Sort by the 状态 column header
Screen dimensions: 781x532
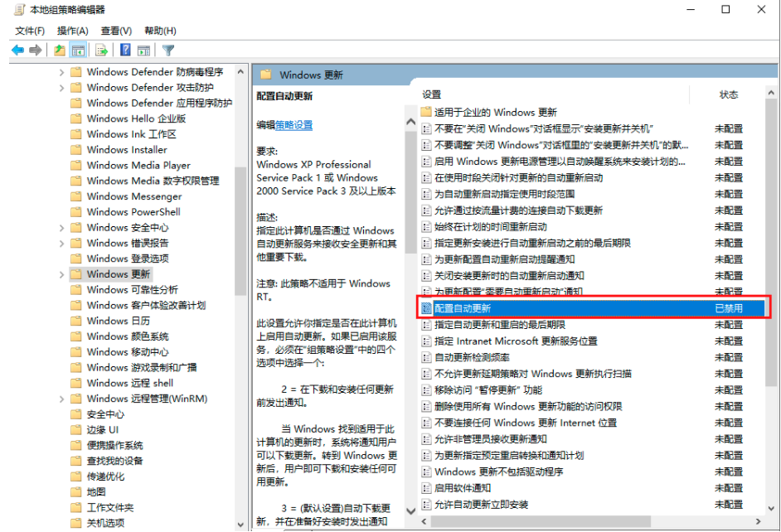point(728,94)
